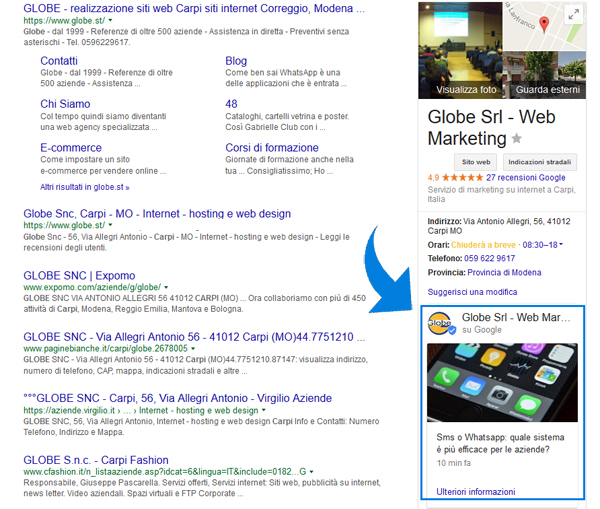Click the Chiuderà a breve status text
The width and height of the screenshot is (600, 509).
(x=483, y=245)
